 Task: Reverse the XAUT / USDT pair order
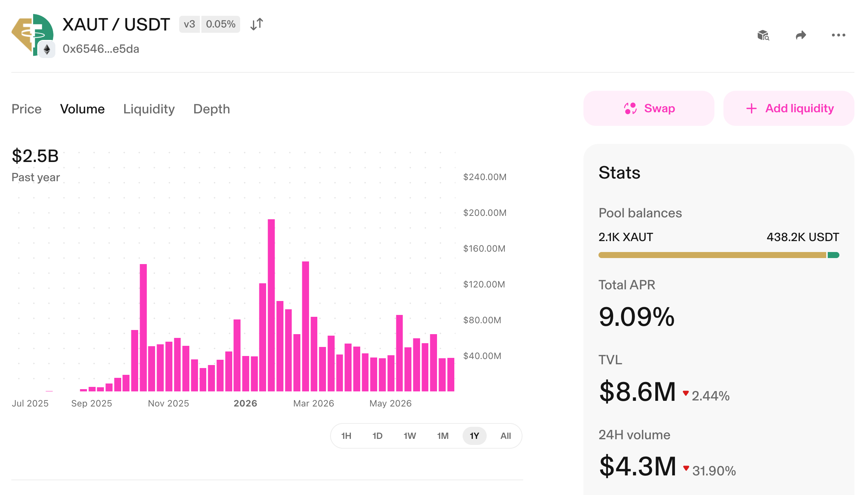tap(257, 24)
